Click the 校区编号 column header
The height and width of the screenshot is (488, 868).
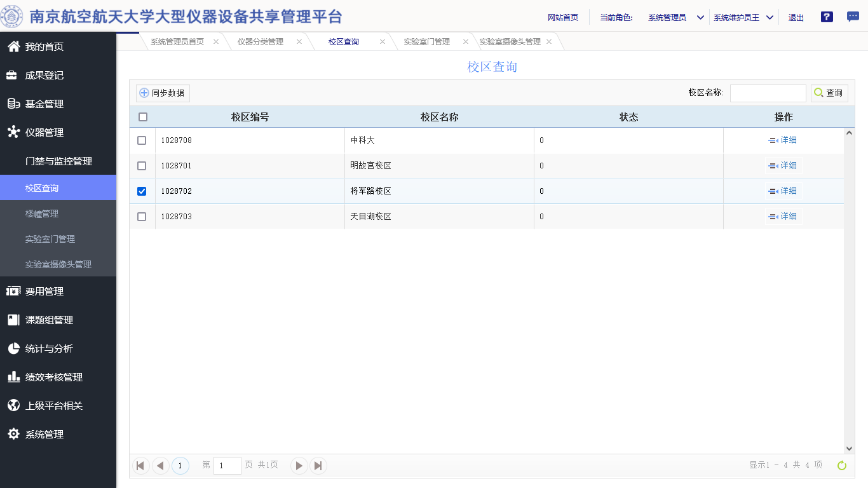pos(250,117)
